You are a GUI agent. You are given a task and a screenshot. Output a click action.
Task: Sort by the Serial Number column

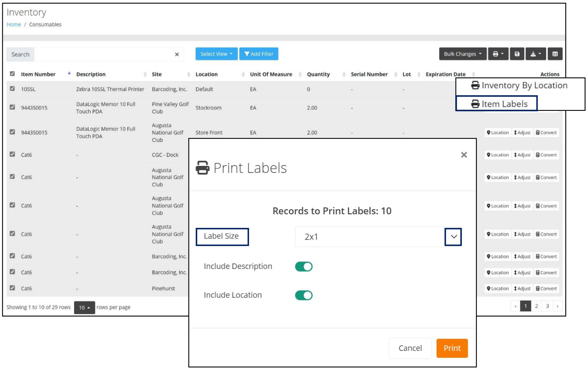pos(396,74)
